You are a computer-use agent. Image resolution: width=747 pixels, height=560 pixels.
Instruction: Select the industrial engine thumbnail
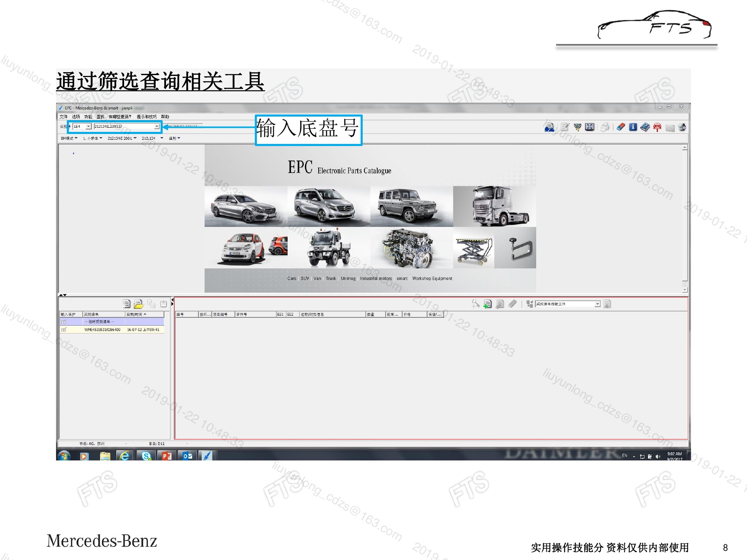(412, 248)
